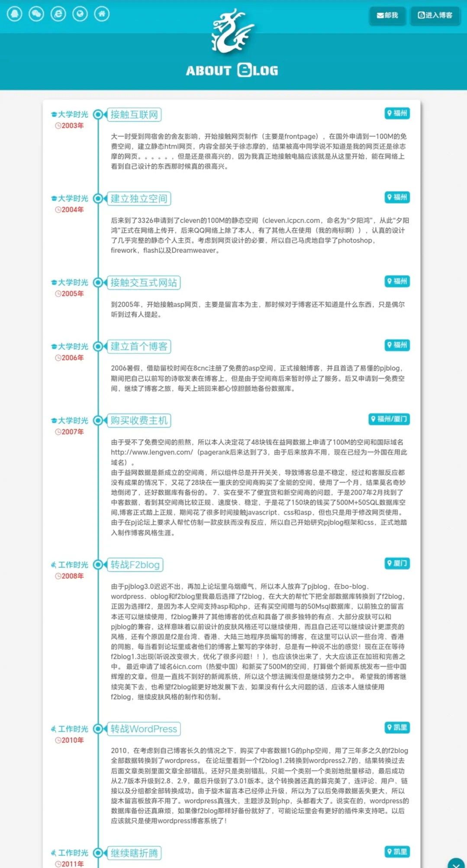Click the 福州/厦门 location tag

click(389, 419)
